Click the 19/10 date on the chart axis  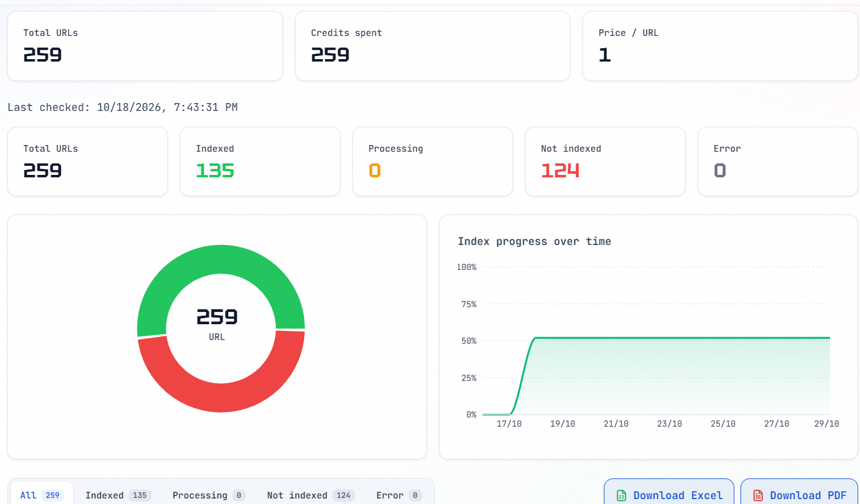[x=562, y=424]
